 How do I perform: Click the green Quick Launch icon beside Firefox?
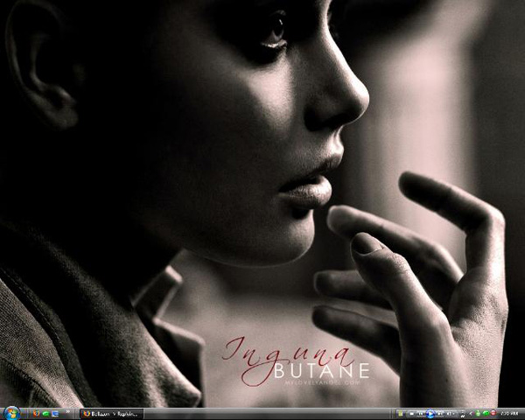(x=45, y=413)
